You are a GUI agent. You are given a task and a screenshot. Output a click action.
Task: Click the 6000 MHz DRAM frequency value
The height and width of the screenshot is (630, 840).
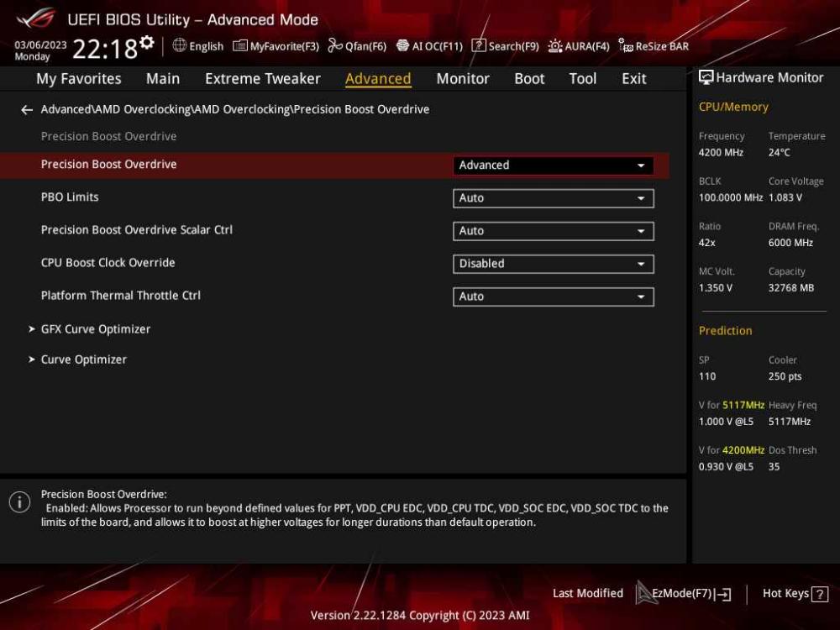(x=790, y=243)
